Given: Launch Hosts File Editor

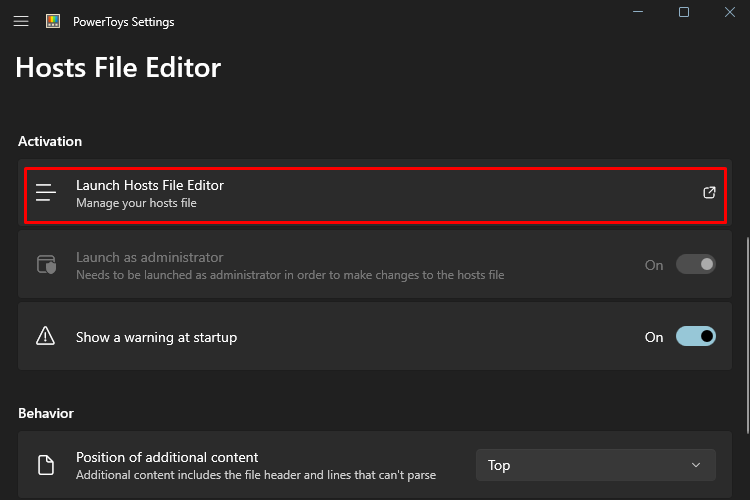Looking at the screenshot, I should click(375, 195).
